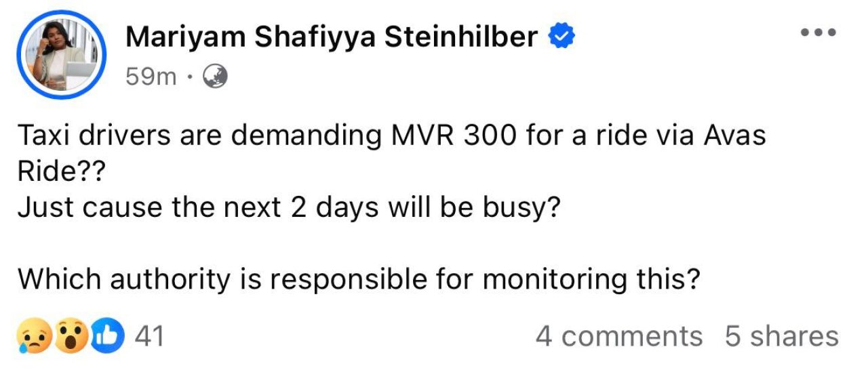
Task: Open the 4 comments link
Action: (618, 337)
